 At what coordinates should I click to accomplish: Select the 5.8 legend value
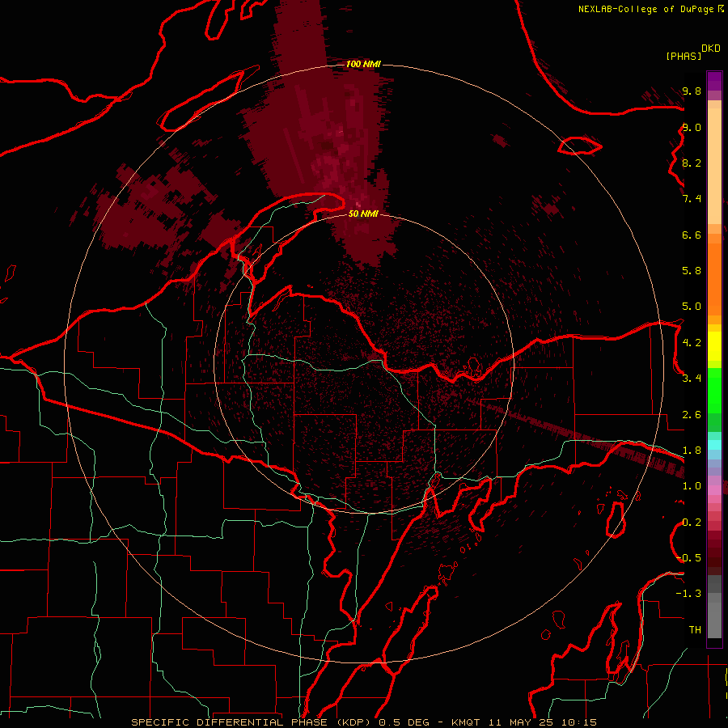692,271
